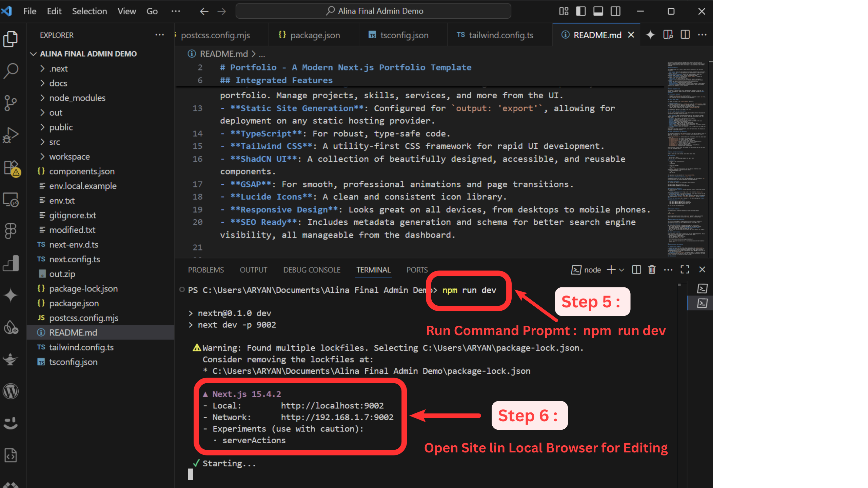Viewport: 868px width, 488px height.
Task: Open the Search view in the activity bar
Action: (x=11, y=70)
